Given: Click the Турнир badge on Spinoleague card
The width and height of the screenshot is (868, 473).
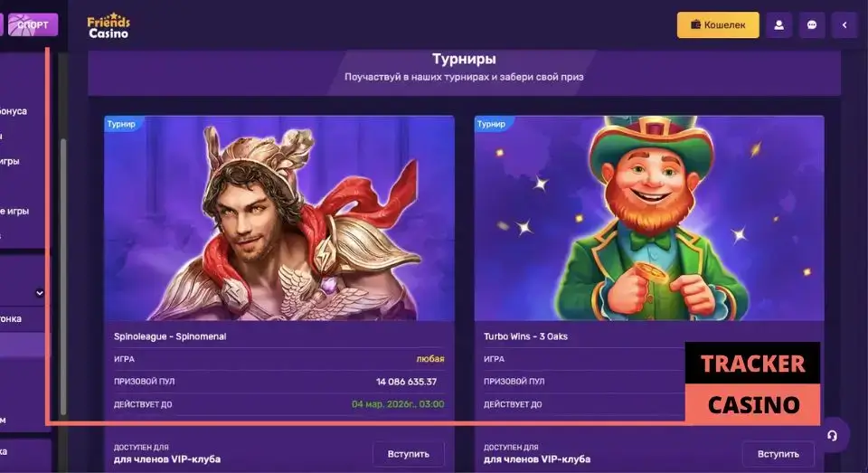Looking at the screenshot, I should point(121,124).
